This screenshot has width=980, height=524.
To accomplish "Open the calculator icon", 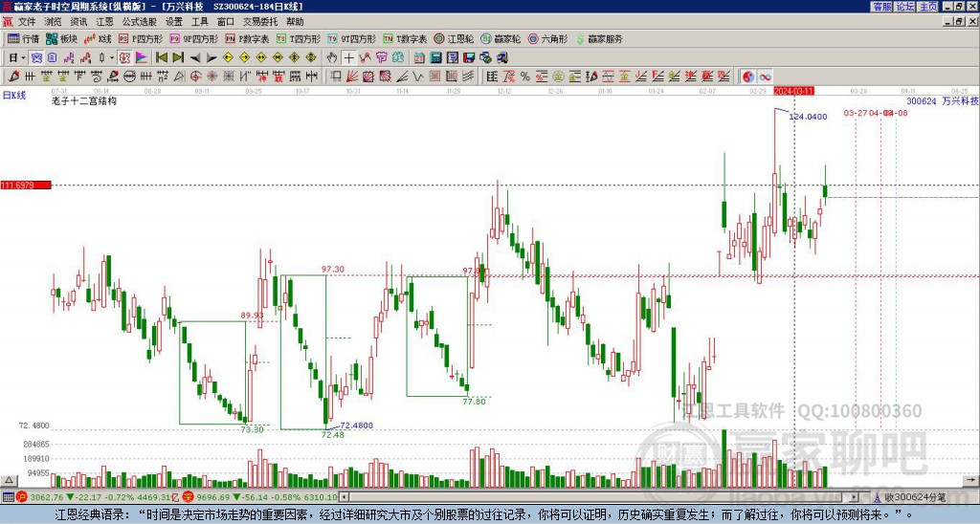I will point(435,58).
